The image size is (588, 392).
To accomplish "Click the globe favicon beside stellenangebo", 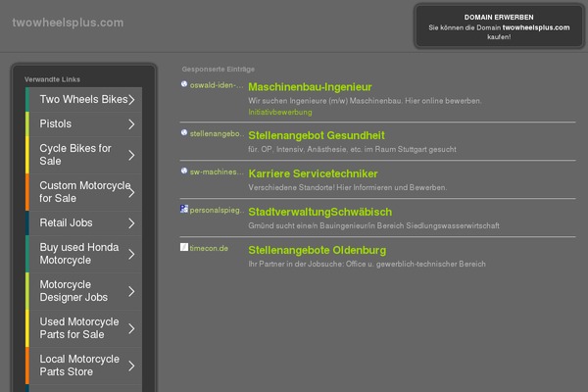I will (x=184, y=132).
